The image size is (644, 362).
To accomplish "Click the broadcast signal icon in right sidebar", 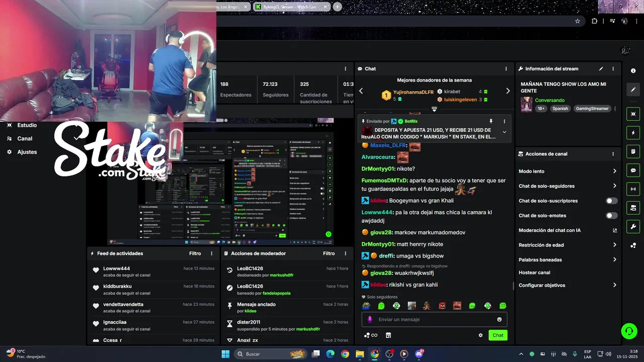I will [x=633, y=189].
